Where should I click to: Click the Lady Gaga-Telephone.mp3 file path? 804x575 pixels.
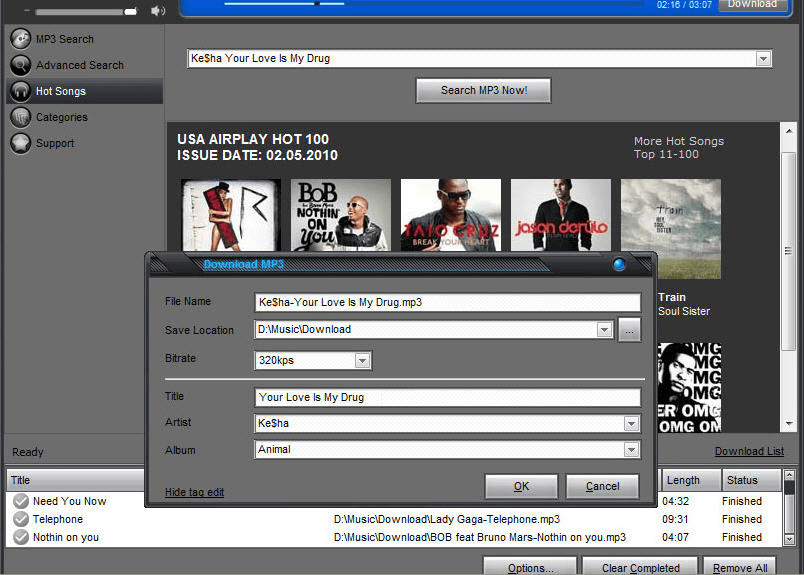[447, 519]
